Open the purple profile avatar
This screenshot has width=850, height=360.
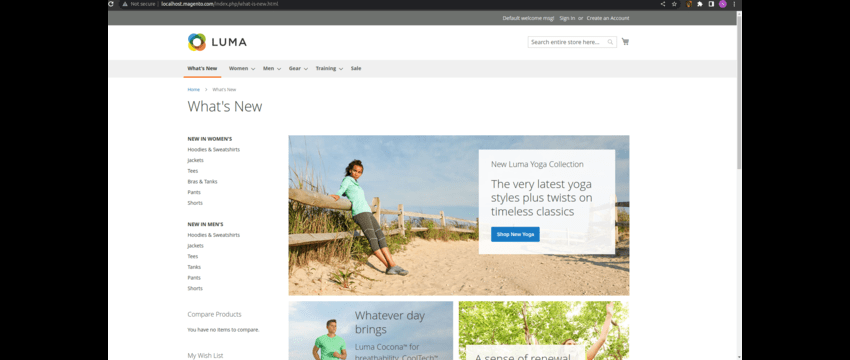(x=723, y=4)
